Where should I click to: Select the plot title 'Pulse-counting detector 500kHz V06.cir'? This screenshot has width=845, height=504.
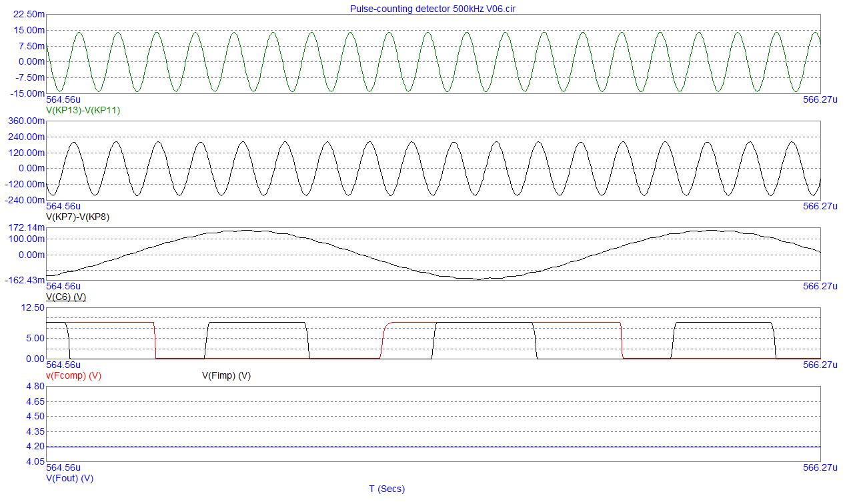433,9
